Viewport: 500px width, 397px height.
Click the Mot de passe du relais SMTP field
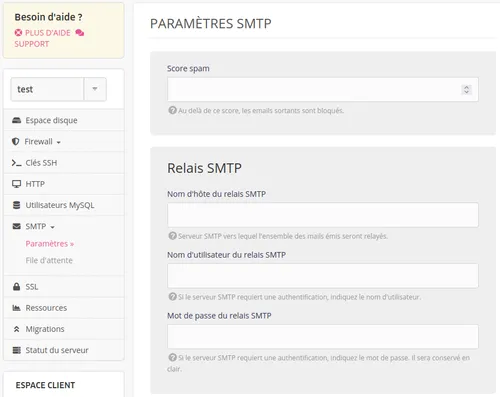pyautogui.click(x=323, y=337)
